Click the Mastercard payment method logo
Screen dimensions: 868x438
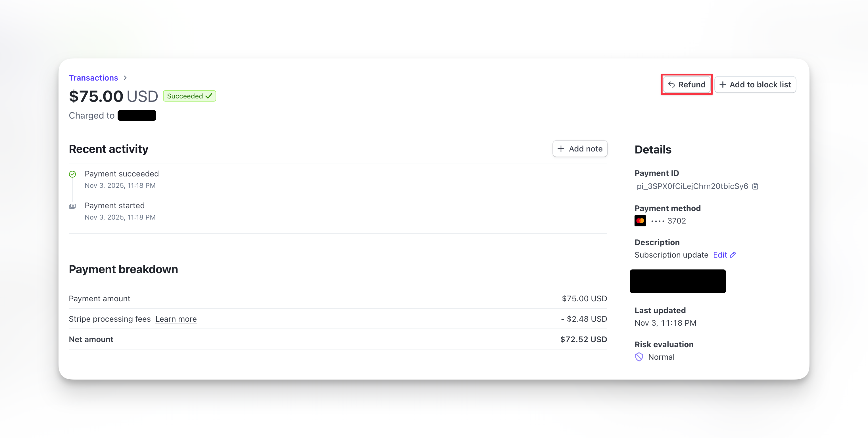tap(640, 220)
